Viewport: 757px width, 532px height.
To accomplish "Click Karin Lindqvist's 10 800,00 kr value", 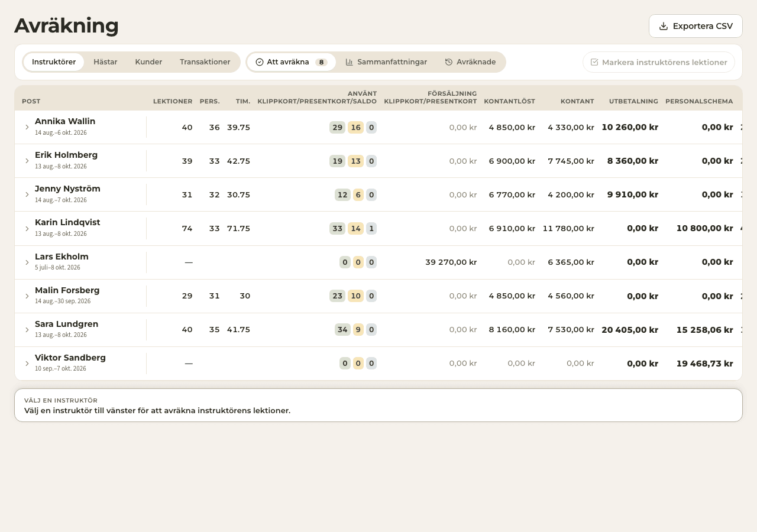I will [705, 228].
